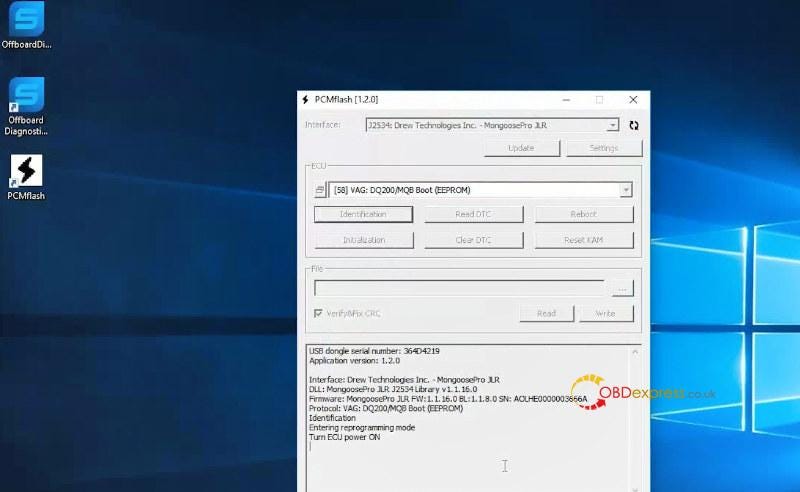800x492 pixels.
Task: Click the 'DLL: MongoosePro JLR J2534 Library' log line
Action: 393,389
